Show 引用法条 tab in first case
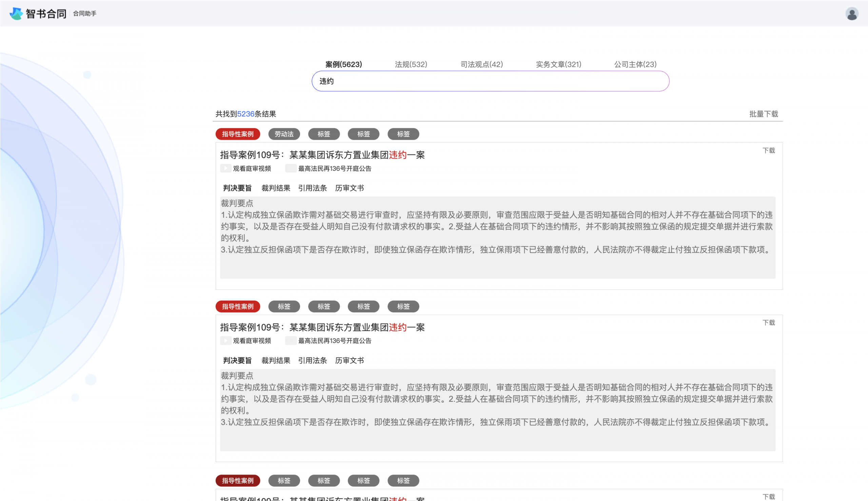The image size is (868, 501). [312, 188]
